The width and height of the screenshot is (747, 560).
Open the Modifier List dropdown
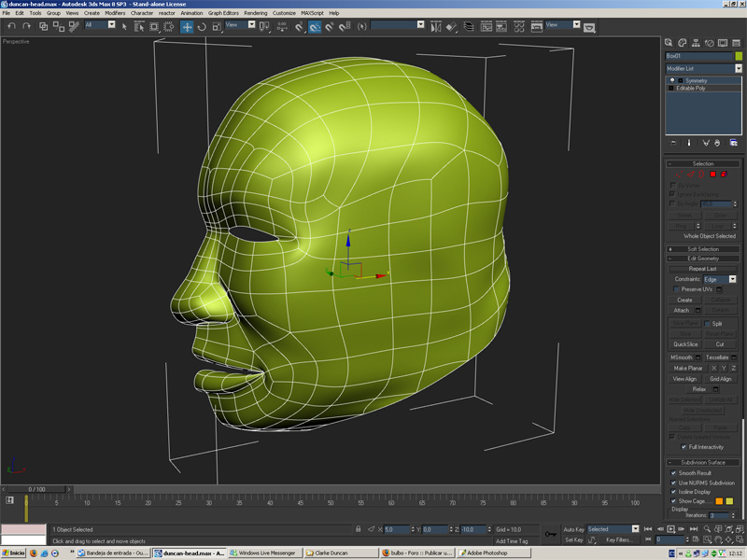point(739,68)
